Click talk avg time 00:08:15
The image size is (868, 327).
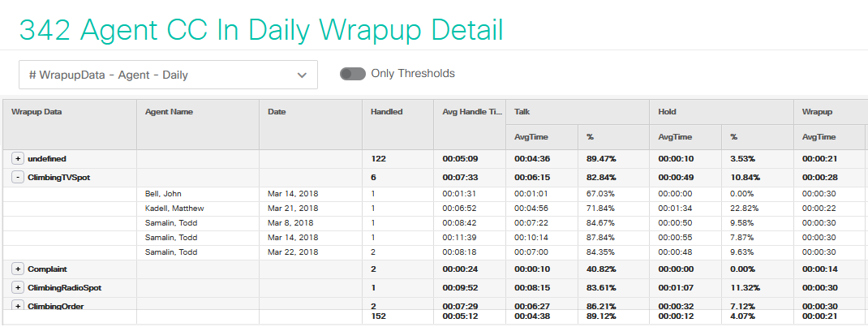(532, 288)
